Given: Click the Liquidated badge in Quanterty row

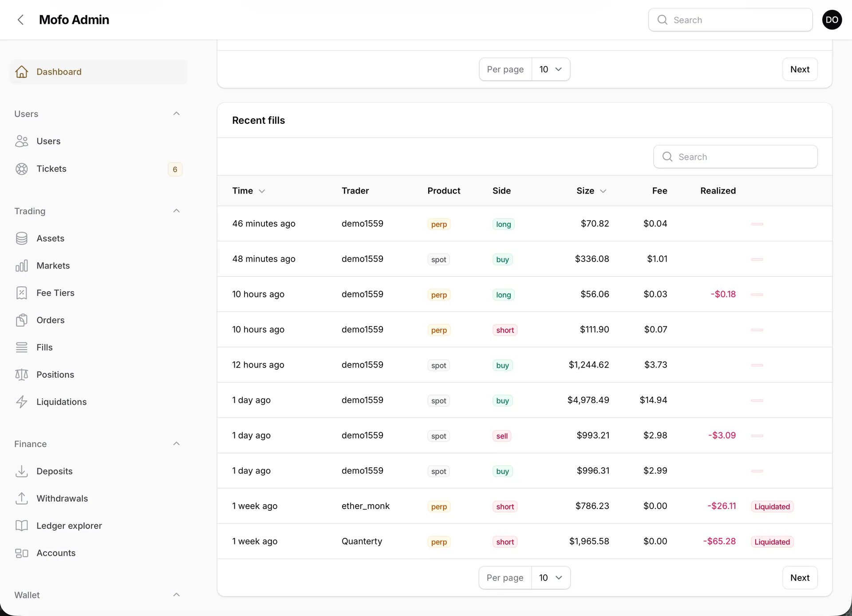Looking at the screenshot, I should (x=772, y=542).
